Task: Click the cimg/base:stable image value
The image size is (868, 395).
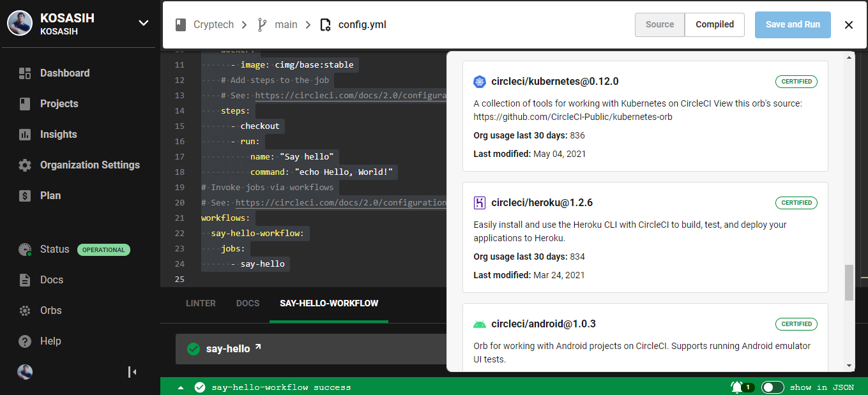Action: pos(314,64)
